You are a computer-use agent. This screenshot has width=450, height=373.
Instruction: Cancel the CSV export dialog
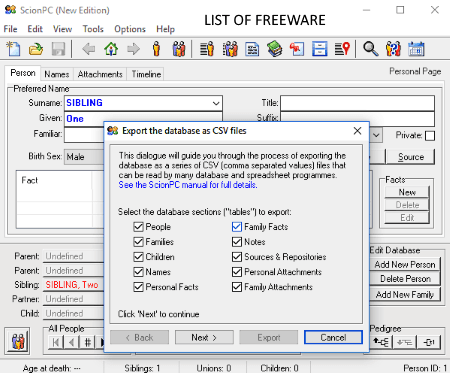tap(333, 337)
